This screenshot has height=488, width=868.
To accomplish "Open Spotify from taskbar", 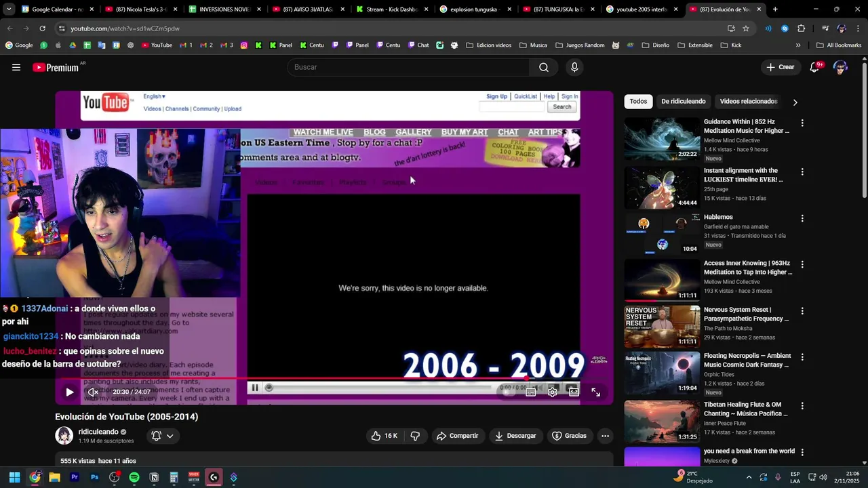I will [x=134, y=477].
